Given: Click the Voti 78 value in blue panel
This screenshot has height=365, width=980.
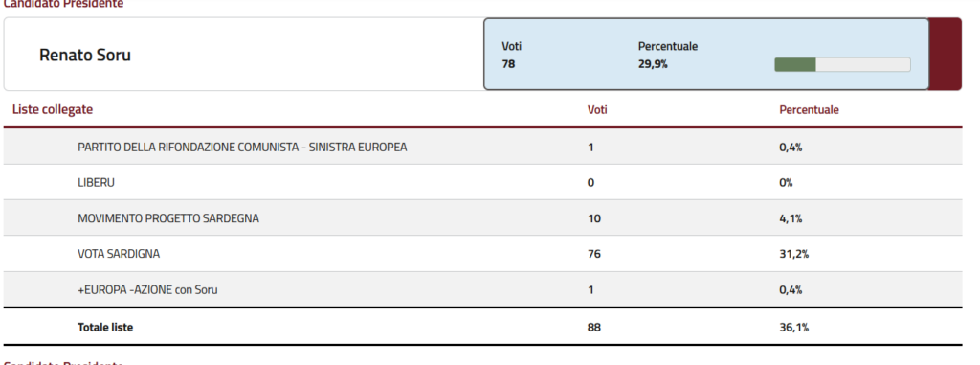Looking at the screenshot, I should click(x=508, y=64).
